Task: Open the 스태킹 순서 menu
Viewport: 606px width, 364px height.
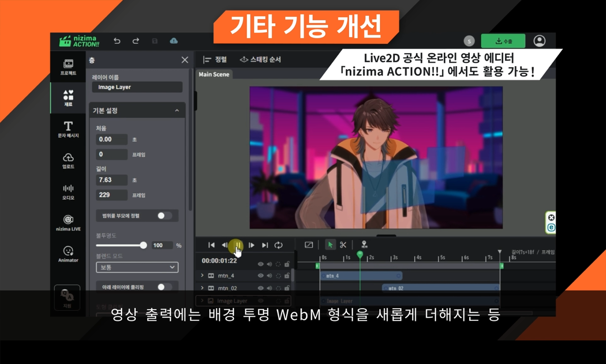Action: (260, 59)
